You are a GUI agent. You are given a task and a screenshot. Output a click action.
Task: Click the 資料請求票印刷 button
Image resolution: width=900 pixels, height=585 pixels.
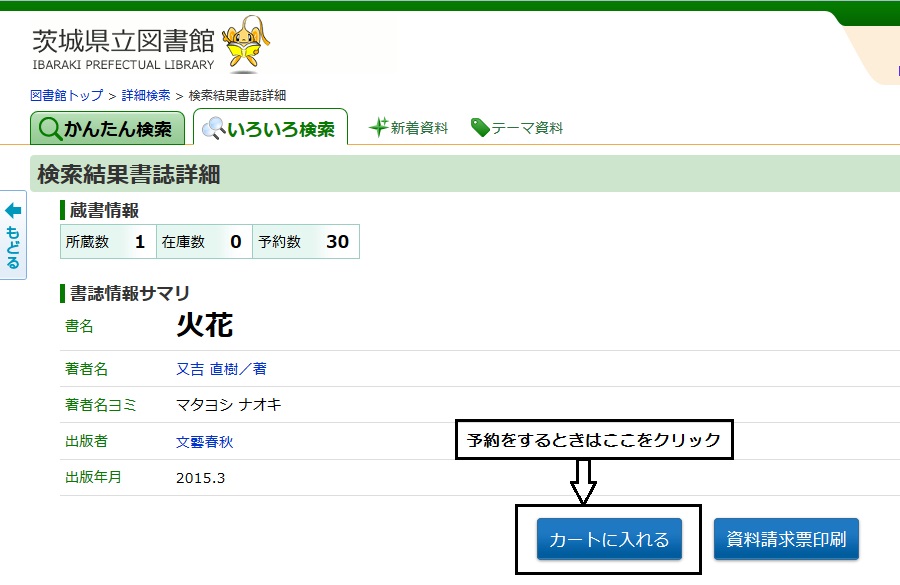(x=786, y=539)
